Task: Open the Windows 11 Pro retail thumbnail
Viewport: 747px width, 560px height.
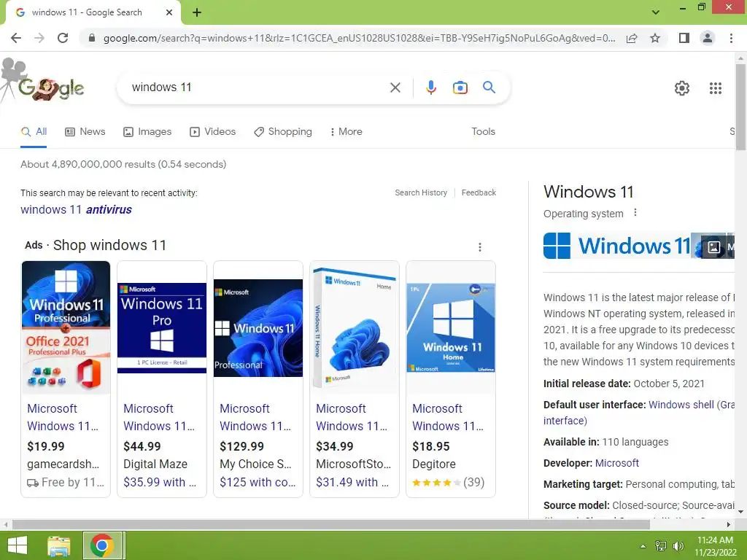Action: (162, 327)
